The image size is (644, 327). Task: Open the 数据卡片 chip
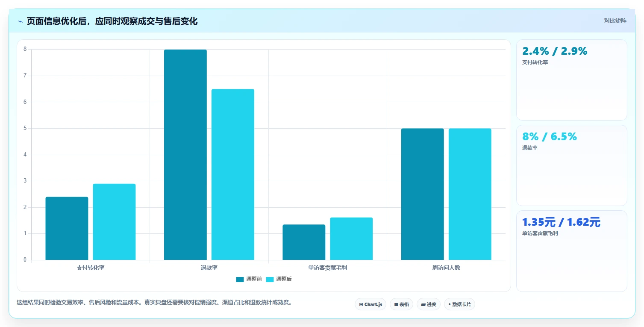459,304
